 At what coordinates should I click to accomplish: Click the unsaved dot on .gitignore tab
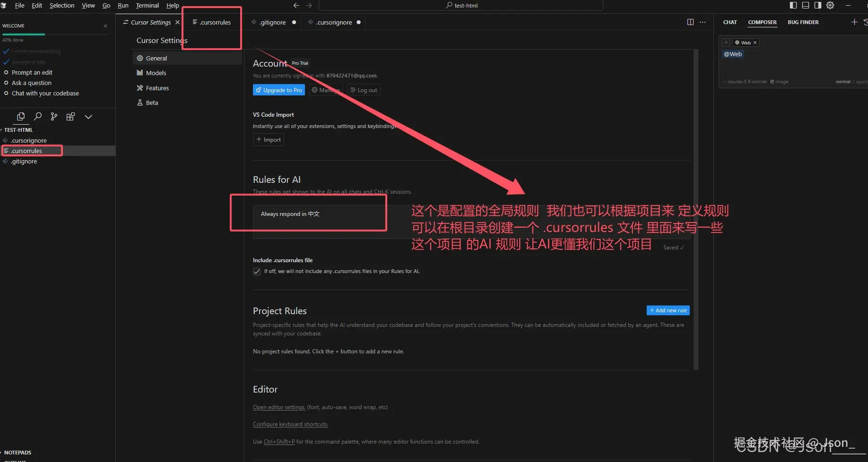tap(294, 22)
